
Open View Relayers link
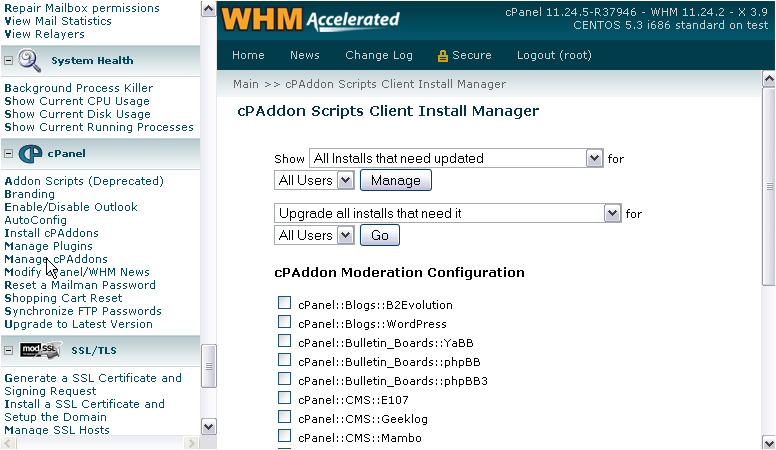pyautogui.click(x=45, y=34)
